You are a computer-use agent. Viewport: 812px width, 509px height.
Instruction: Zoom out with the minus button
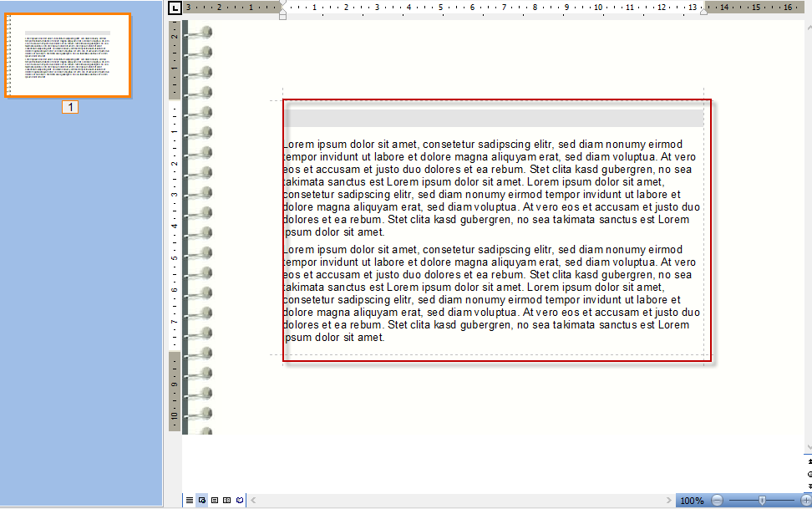click(718, 500)
